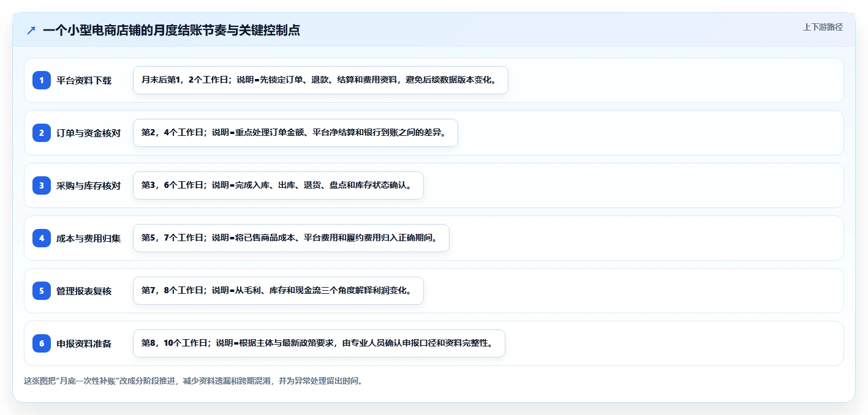Select step badge 5 for 管理报表复核
Viewport: 868px width, 415px height.
click(42, 291)
